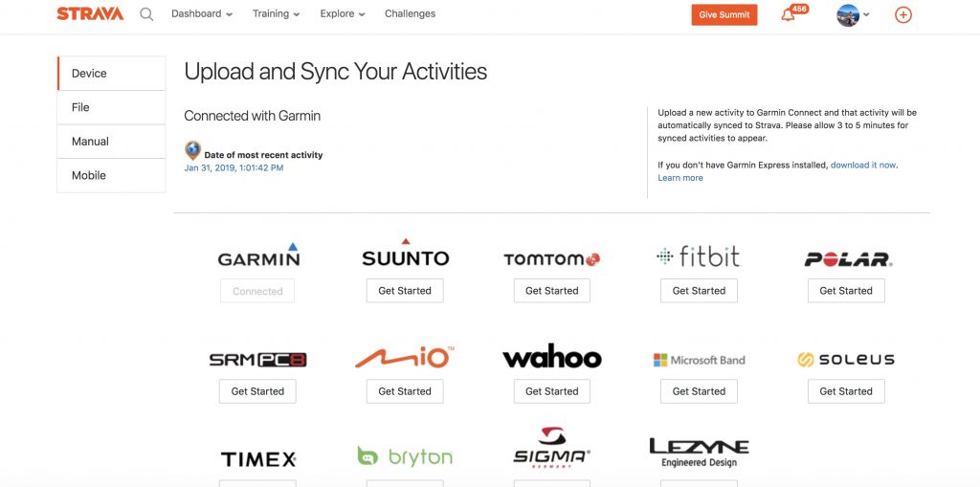Click the Lezyne Engineered Design logo

(x=699, y=454)
